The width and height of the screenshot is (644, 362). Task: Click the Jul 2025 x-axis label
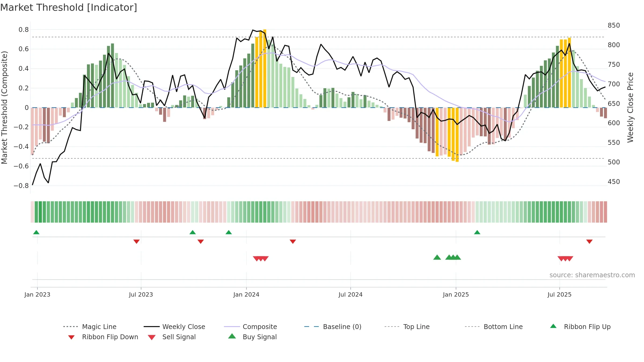559,294
